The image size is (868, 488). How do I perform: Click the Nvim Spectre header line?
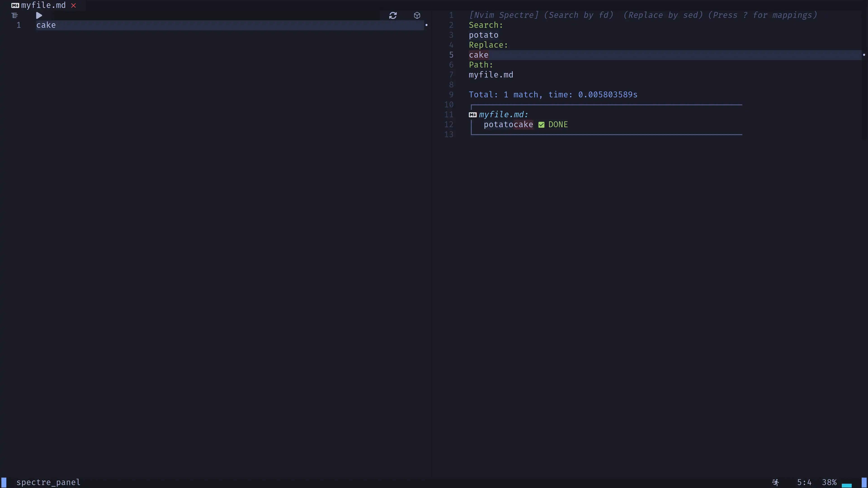(643, 15)
